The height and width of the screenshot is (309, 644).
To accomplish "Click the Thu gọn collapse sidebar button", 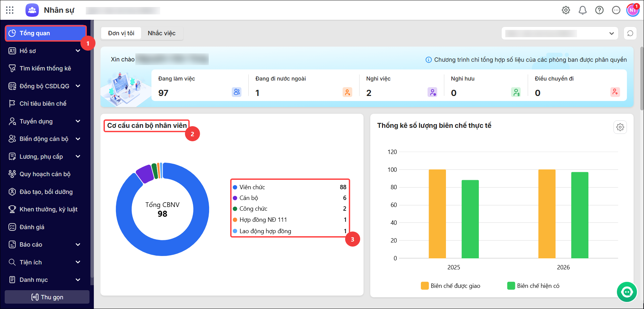I will pos(47,297).
